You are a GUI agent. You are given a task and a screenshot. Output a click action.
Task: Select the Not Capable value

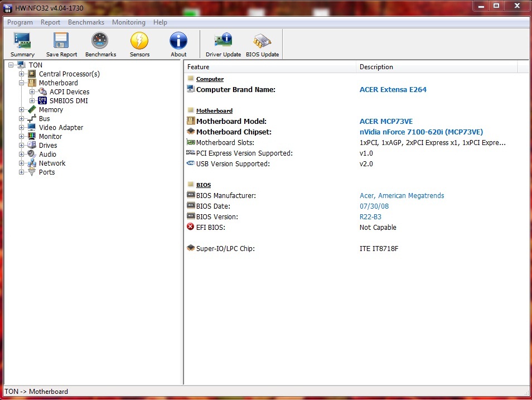pyautogui.click(x=378, y=228)
